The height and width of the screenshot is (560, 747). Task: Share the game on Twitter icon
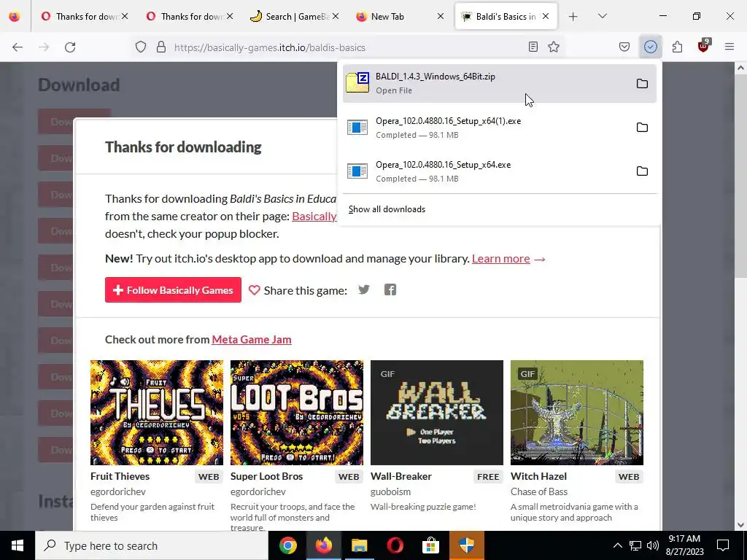point(364,289)
